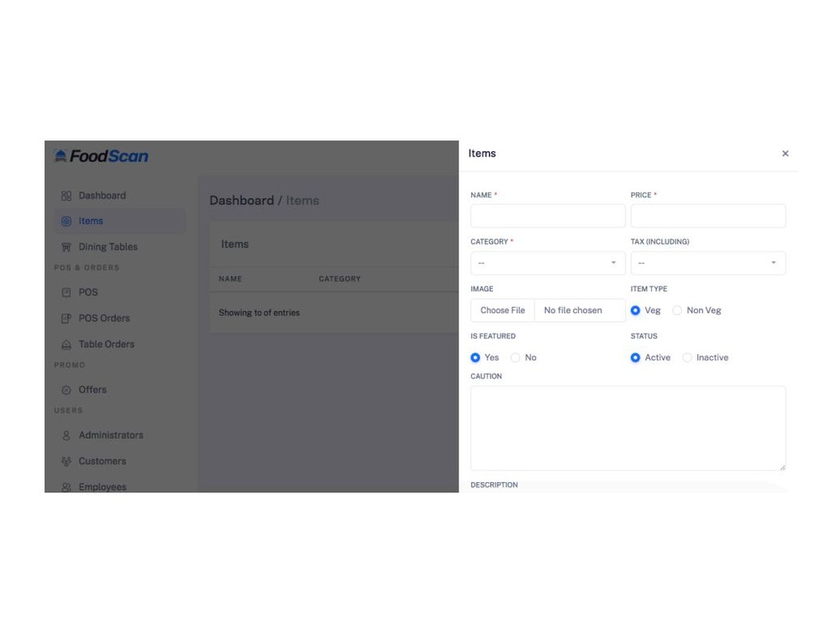Click the Dining Tables icon

click(66, 247)
